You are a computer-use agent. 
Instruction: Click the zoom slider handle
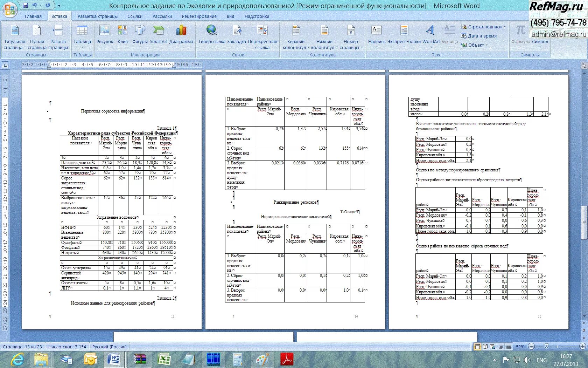click(546, 347)
